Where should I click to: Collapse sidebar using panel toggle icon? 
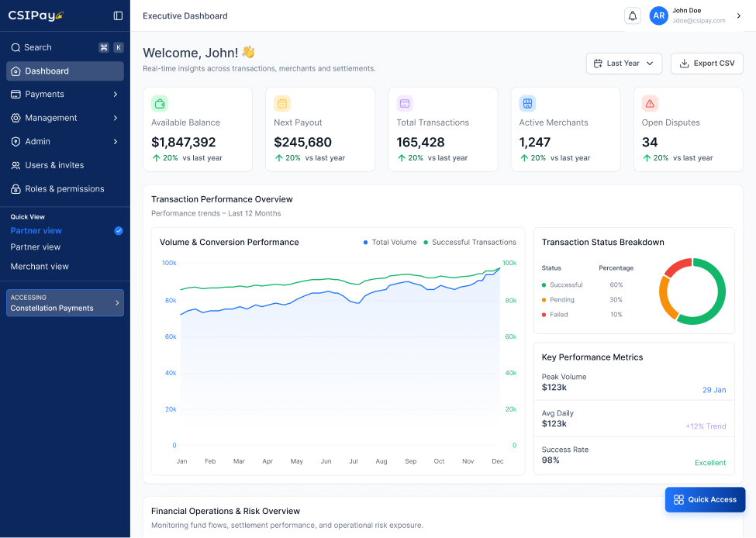coord(118,16)
